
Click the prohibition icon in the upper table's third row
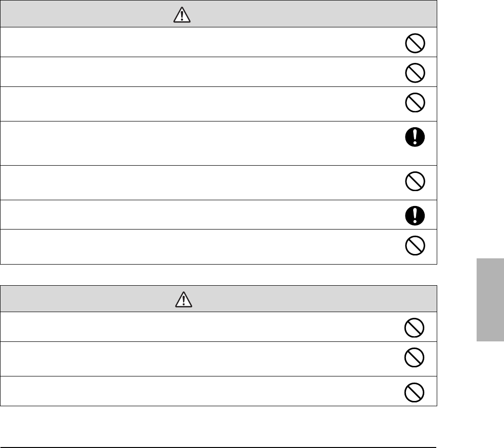click(x=415, y=103)
